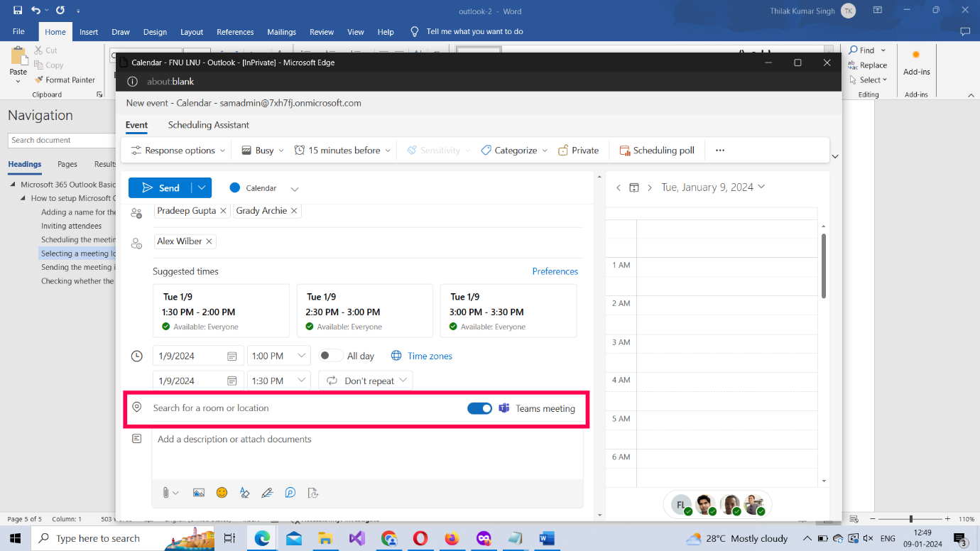Click the calendar panel vertical scrollbar
The height and width of the screenshot is (551, 980).
pos(824,266)
